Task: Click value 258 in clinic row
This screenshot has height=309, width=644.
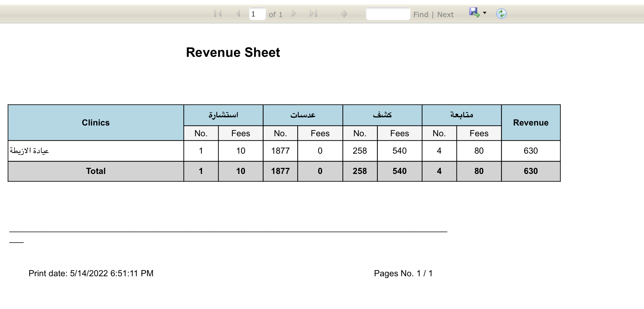Action: click(360, 151)
